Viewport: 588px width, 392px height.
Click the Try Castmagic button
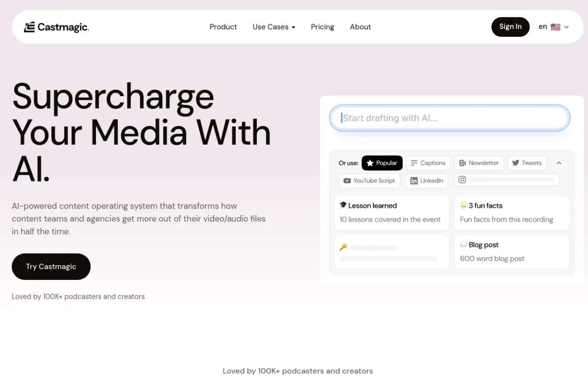tap(51, 267)
